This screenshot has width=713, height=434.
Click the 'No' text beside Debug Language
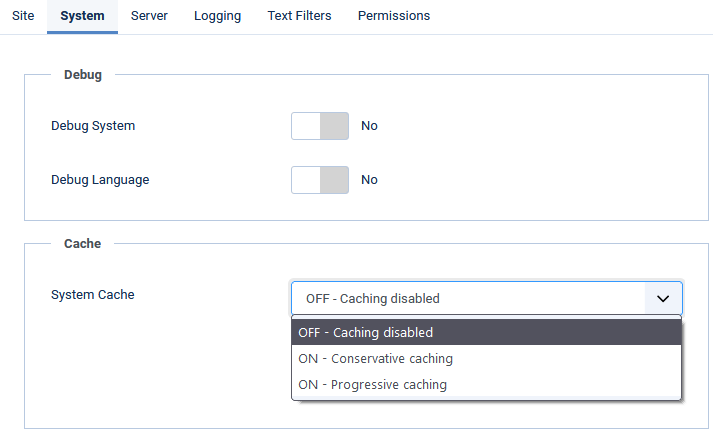pyautogui.click(x=369, y=180)
